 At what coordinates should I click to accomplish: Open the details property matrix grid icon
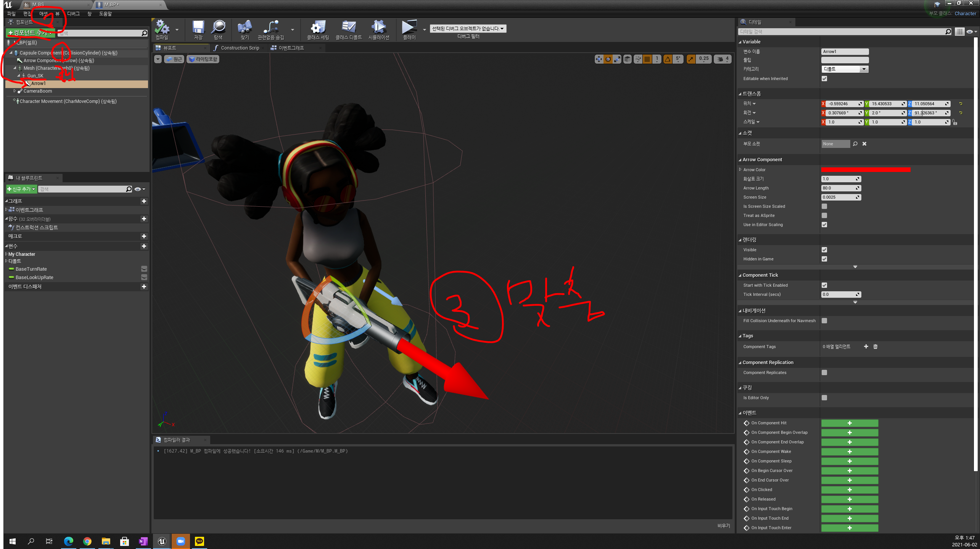click(x=960, y=32)
